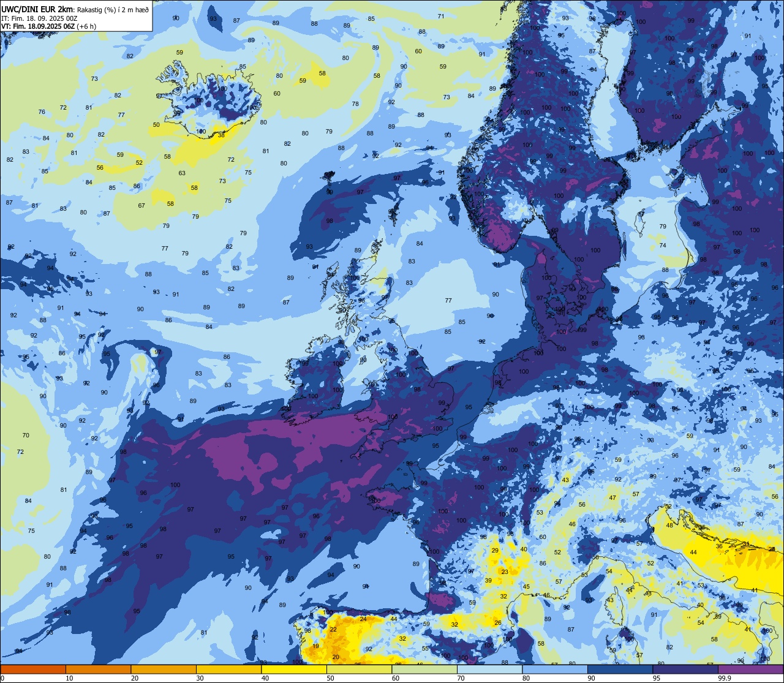
Task: Click the 'UWC/DINI EUR 2km' title text
Action: [37, 9]
